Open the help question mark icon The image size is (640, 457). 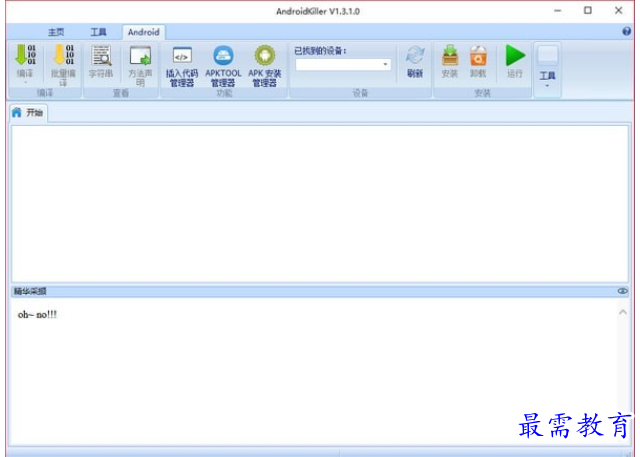point(627,31)
